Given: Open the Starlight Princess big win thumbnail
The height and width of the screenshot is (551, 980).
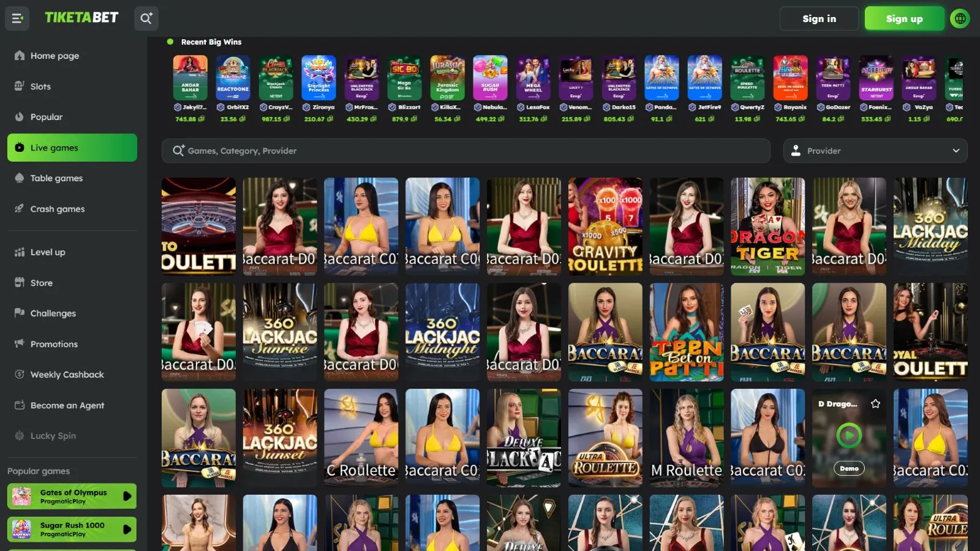Looking at the screenshot, I should (318, 78).
